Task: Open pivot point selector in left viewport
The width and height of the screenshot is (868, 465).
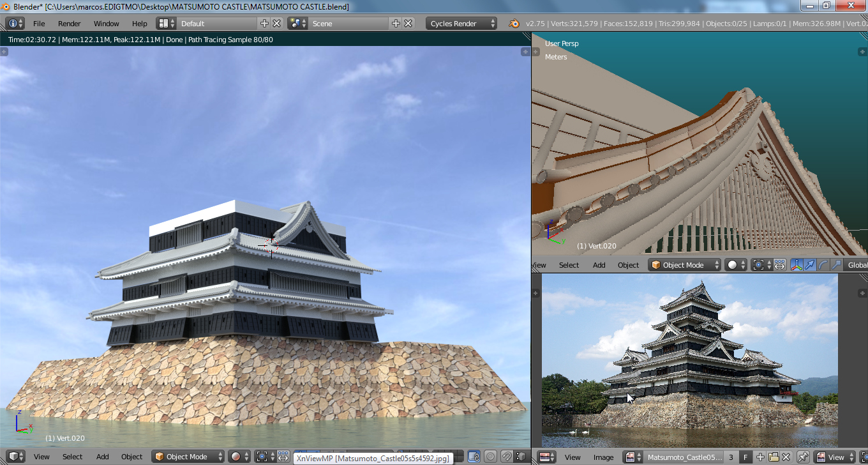Action: coord(264,457)
